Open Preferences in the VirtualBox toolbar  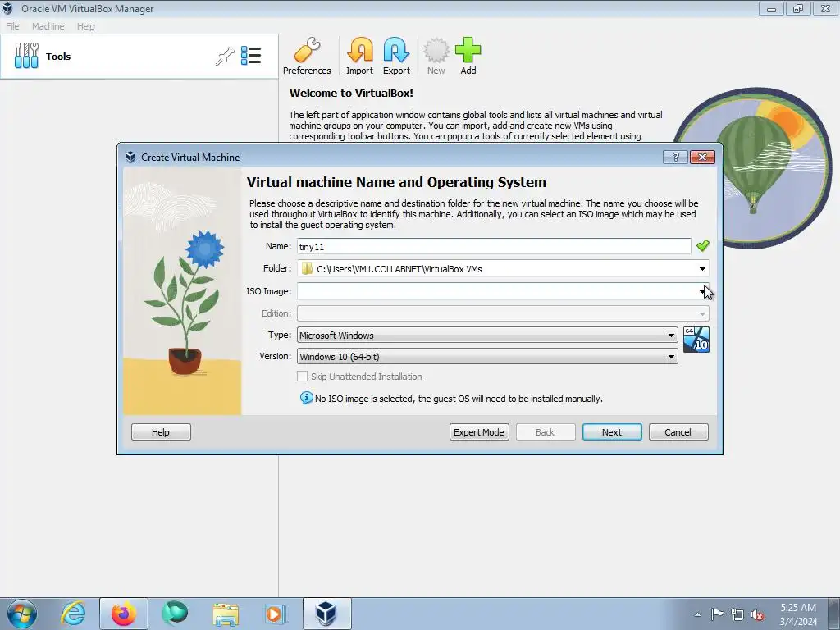coord(307,57)
